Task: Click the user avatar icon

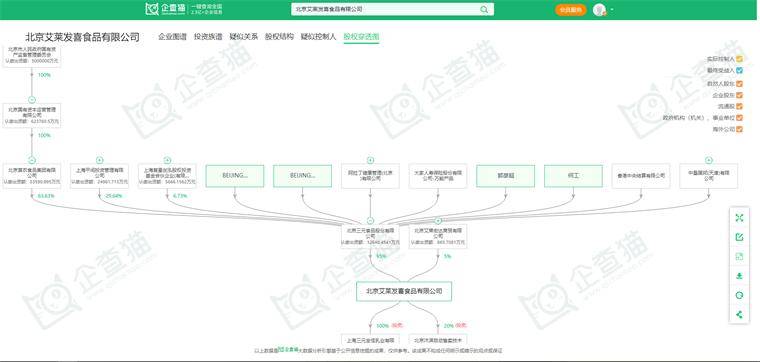Action: (600, 10)
